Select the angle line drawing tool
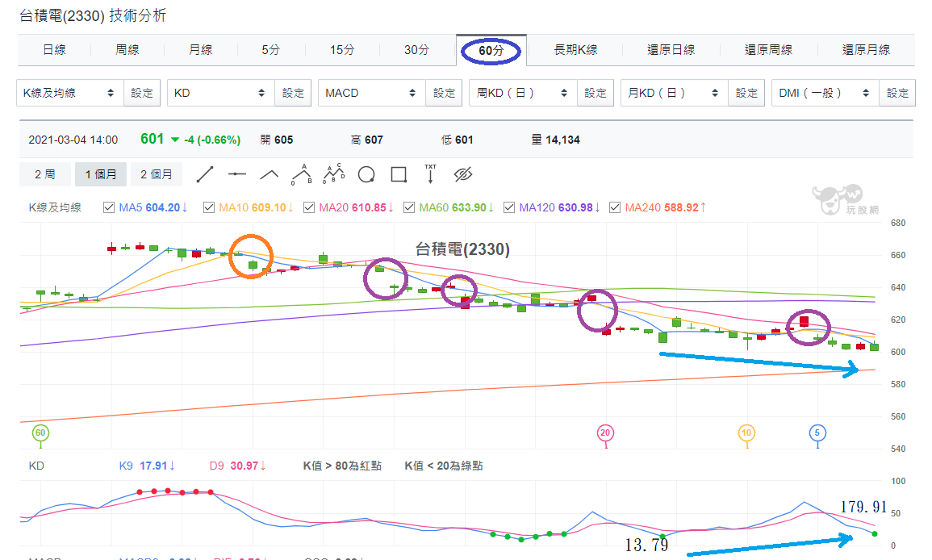Image resolution: width=932 pixels, height=560 pixels. click(x=270, y=174)
